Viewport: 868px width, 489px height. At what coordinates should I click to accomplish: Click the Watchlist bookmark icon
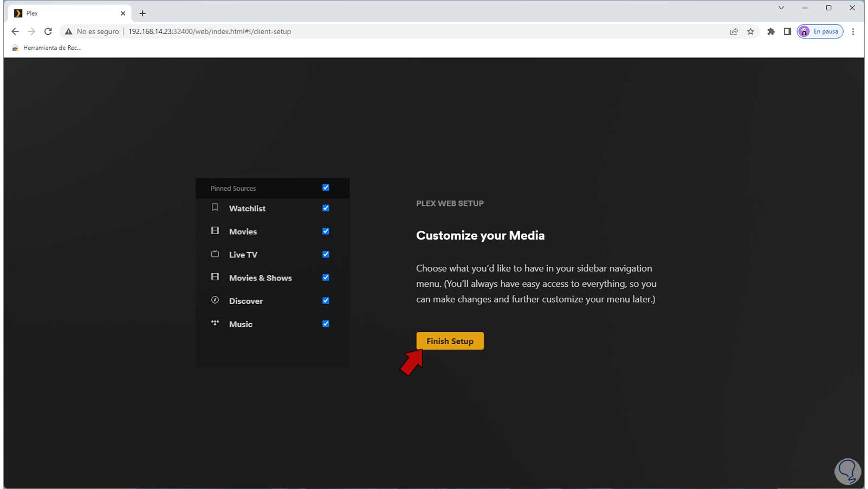coord(215,208)
